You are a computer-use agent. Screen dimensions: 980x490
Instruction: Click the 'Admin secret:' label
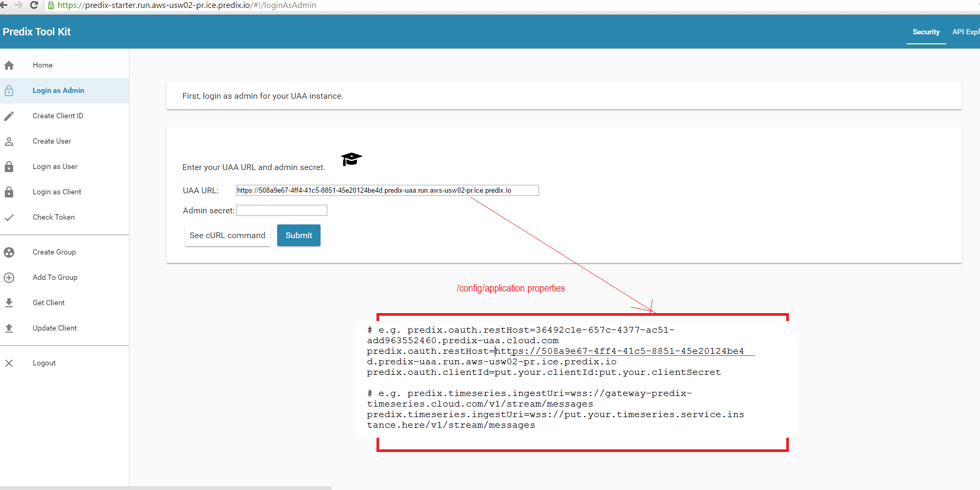(209, 211)
